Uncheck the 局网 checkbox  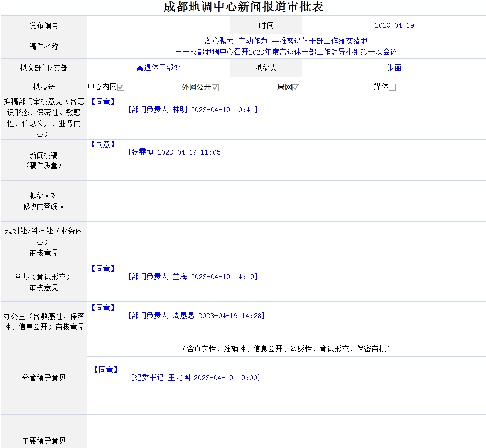296,87
